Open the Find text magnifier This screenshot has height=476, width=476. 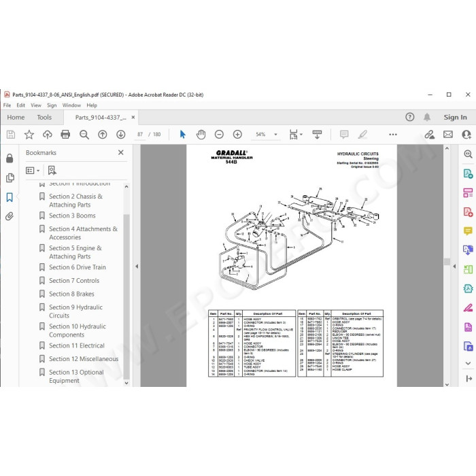pos(84,135)
